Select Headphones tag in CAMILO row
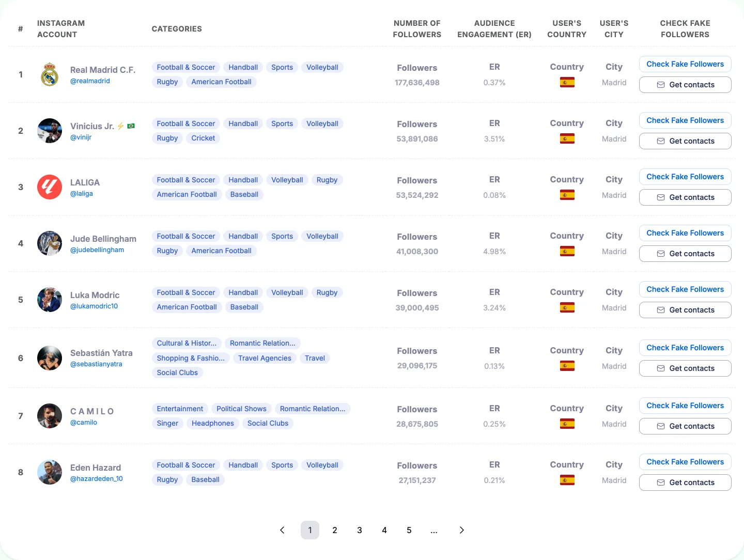The width and height of the screenshot is (744, 560). pos(213,424)
